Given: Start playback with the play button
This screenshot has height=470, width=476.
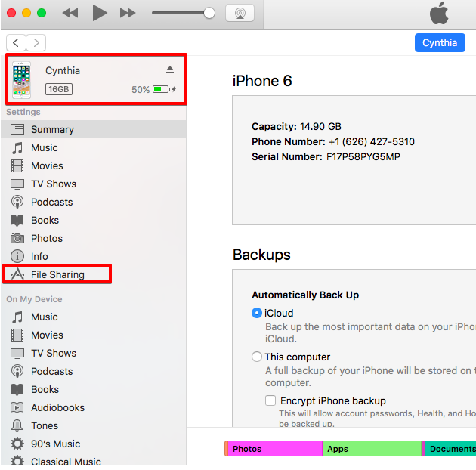Looking at the screenshot, I should pyautogui.click(x=100, y=13).
